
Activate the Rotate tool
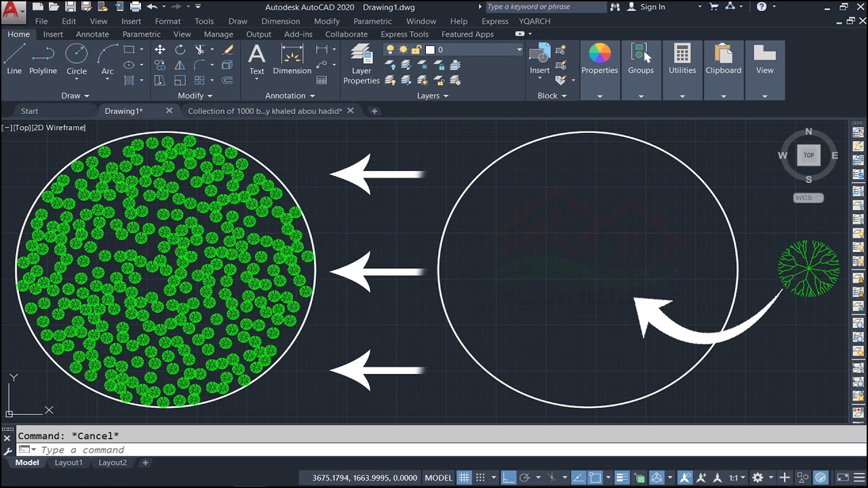(180, 49)
